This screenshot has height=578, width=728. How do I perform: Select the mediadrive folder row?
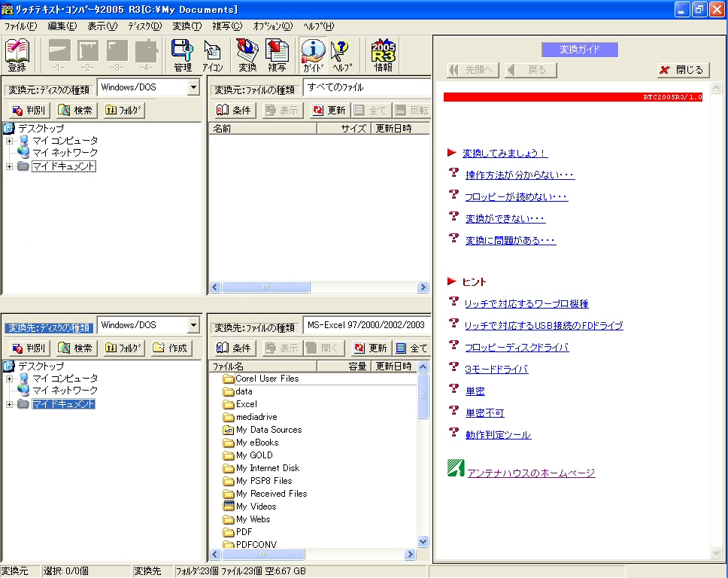coord(250,417)
